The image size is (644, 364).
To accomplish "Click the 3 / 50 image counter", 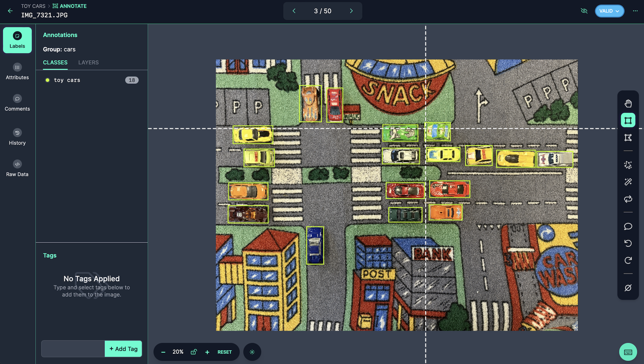I will [323, 11].
